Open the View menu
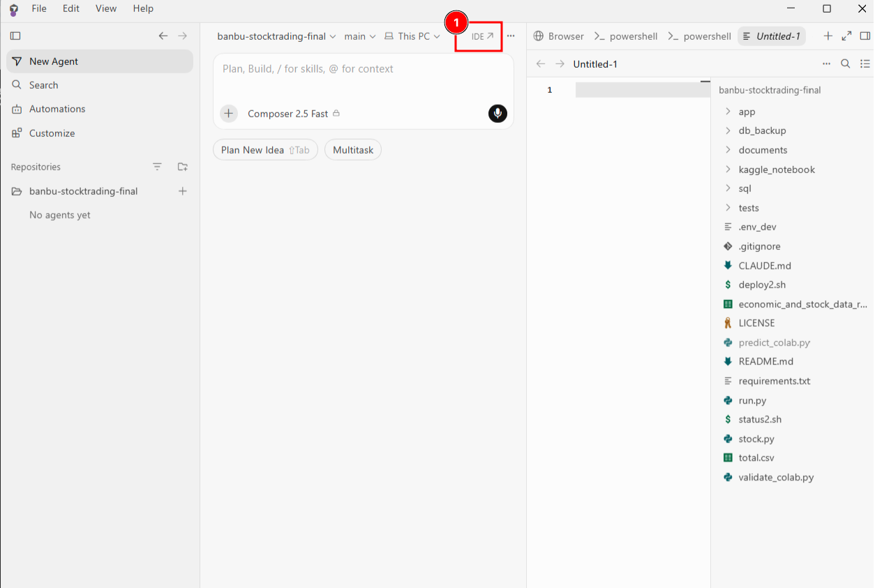 (x=106, y=8)
